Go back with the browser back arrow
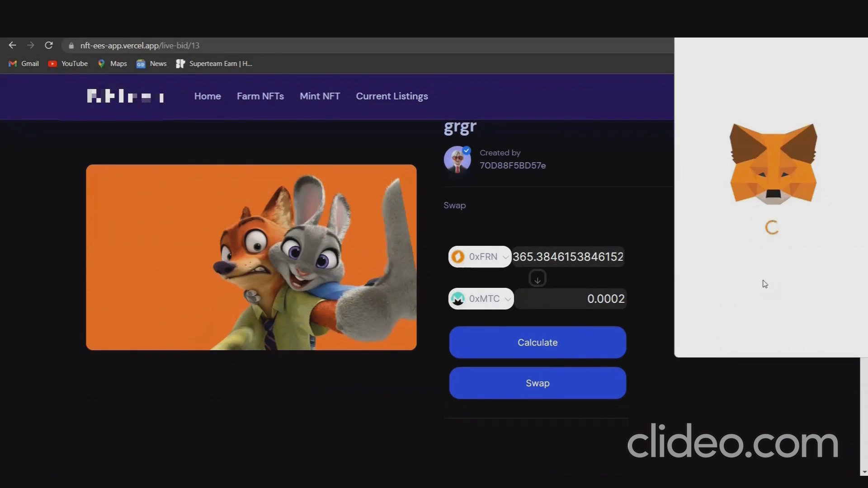 [12, 45]
